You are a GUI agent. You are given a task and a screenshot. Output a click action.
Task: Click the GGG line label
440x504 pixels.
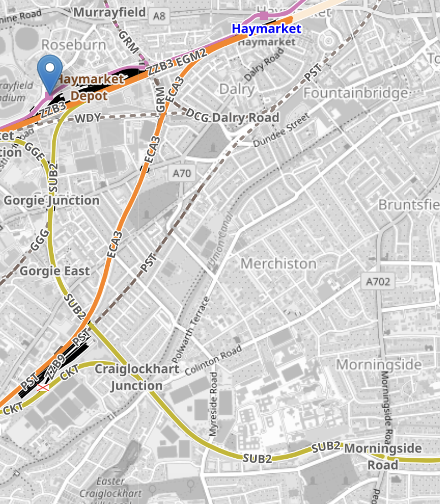(x=40, y=240)
